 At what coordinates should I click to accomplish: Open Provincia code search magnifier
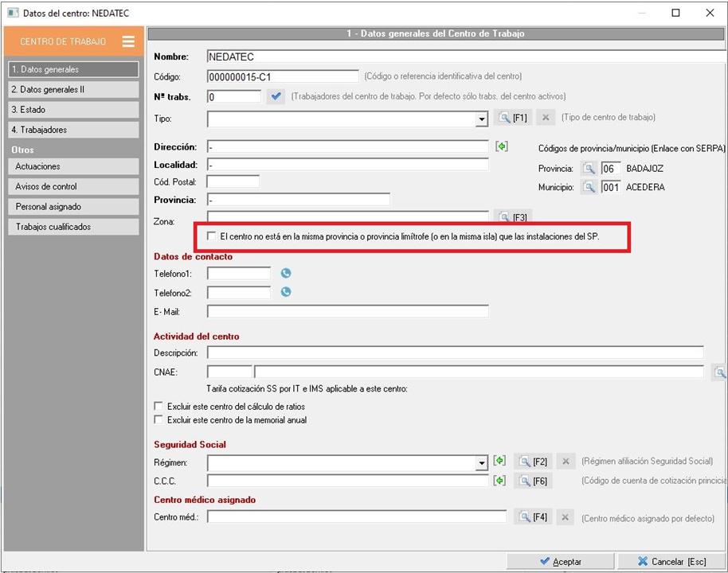(x=588, y=169)
